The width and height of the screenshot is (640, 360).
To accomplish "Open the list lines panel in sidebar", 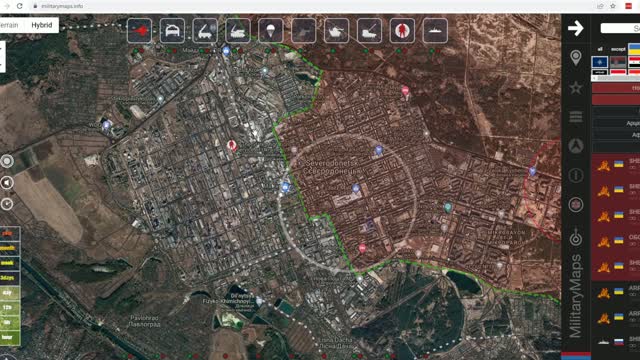I will click(576, 117).
